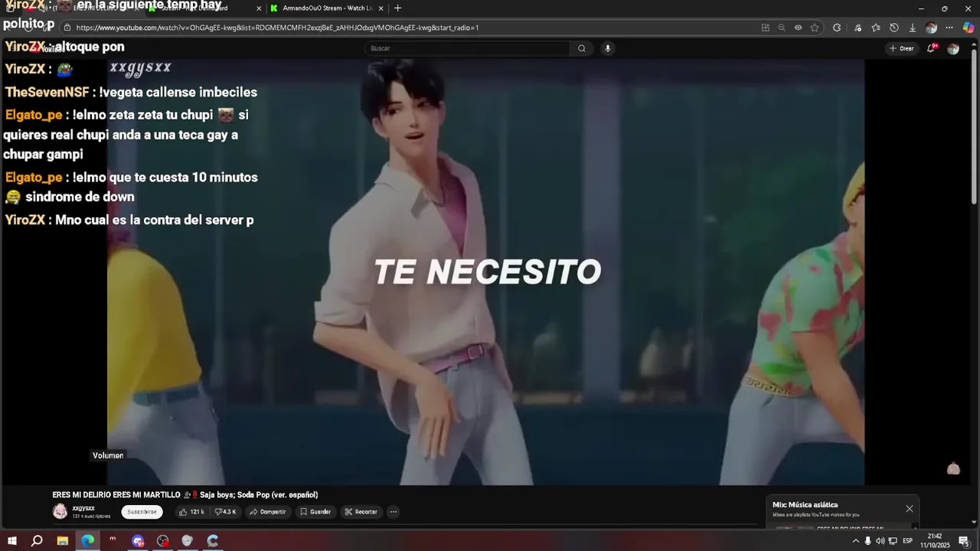
Task: Click the browser address bar URL
Action: coord(277,28)
